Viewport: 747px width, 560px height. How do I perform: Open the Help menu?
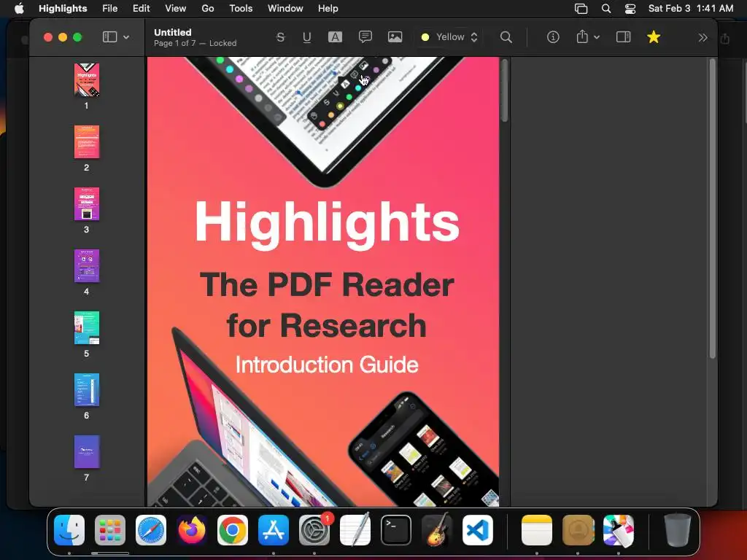(x=328, y=9)
